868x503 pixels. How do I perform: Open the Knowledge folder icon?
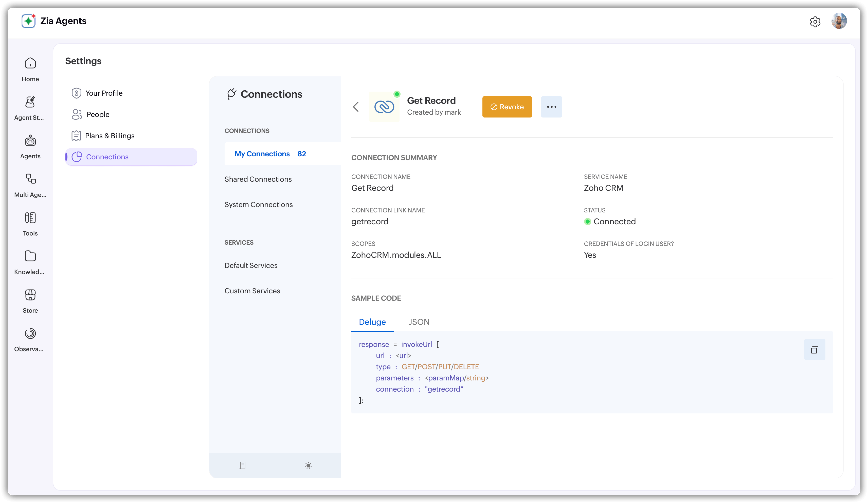tap(30, 262)
